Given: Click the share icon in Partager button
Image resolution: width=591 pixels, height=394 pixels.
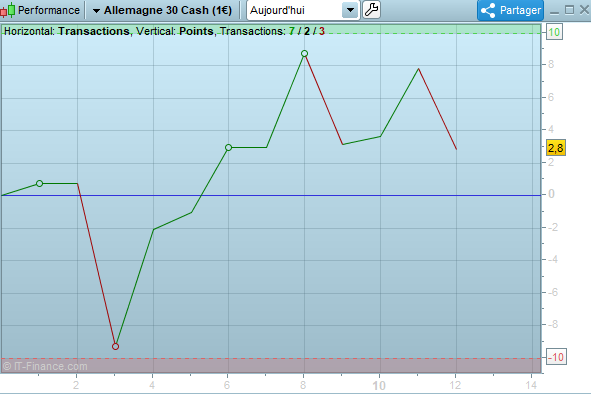Looking at the screenshot, I should tap(488, 10).
